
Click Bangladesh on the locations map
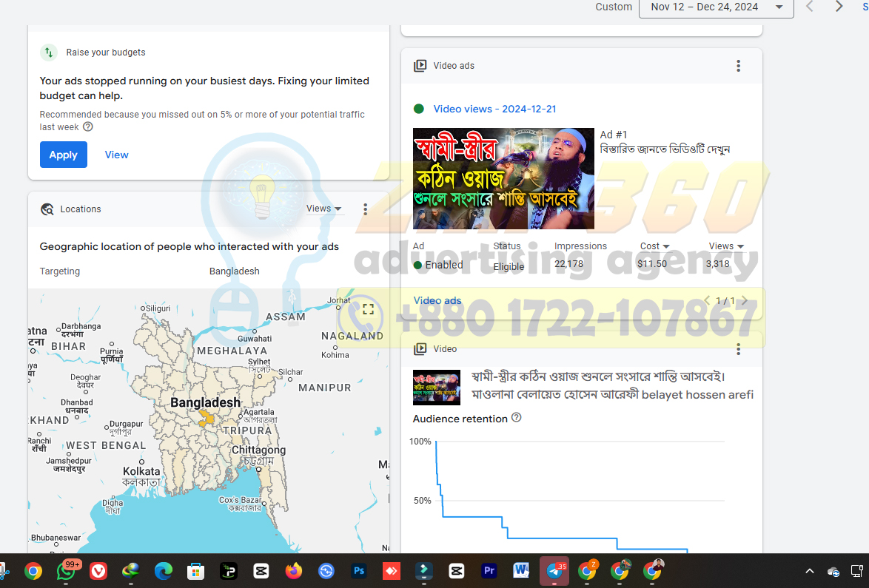[x=206, y=402]
